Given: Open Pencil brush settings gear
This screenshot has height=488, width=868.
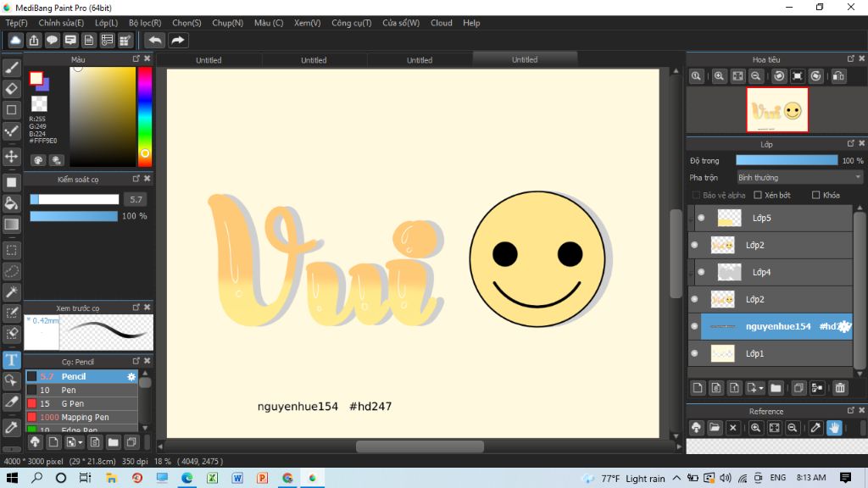Looking at the screenshot, I should 131,376.
